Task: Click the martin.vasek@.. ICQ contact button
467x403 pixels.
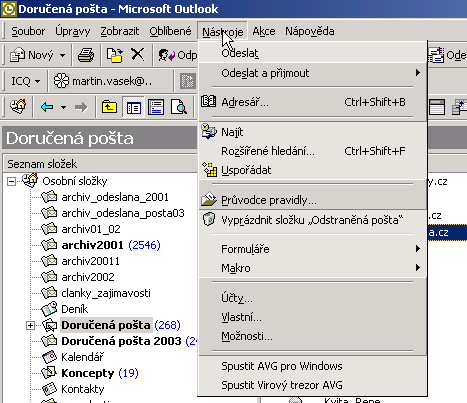Action: click(x=103, y=81)
